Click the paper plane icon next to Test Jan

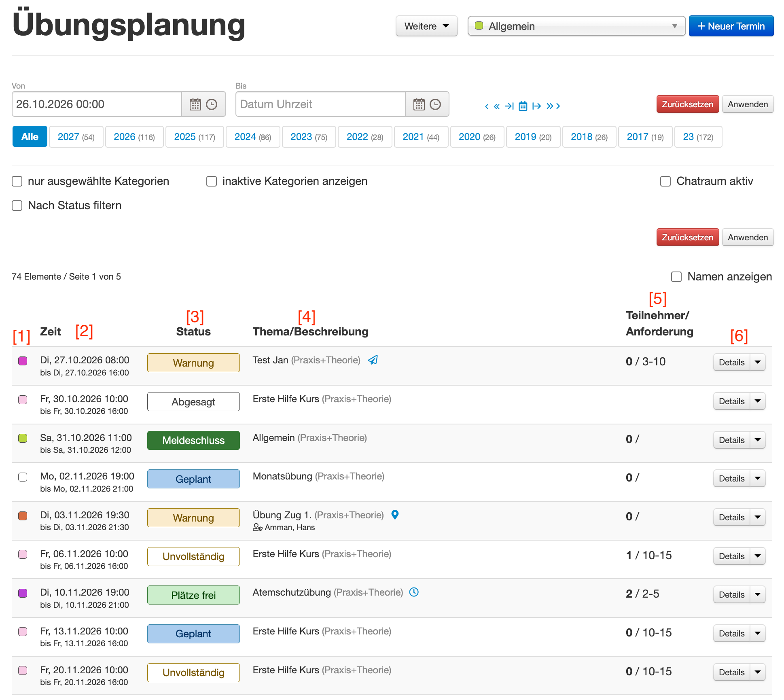[x=373, y=360]
